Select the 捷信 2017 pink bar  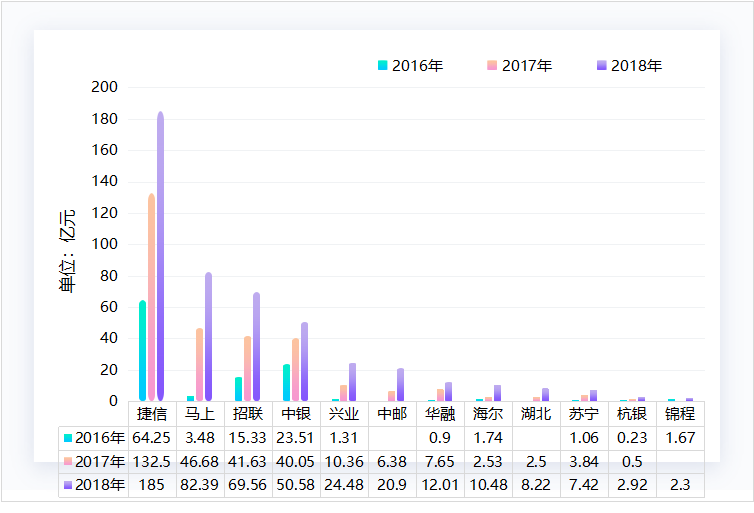[151, 297]
